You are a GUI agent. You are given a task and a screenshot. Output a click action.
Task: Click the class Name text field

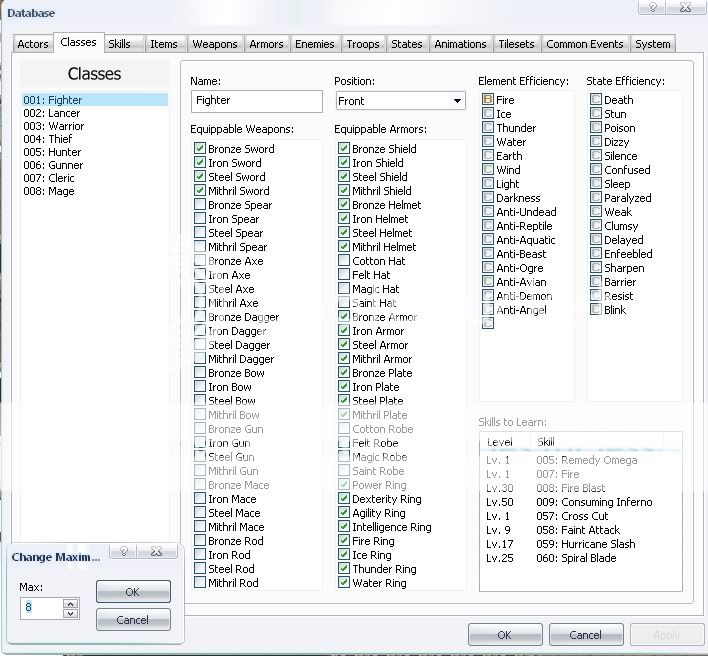point(256,101)
